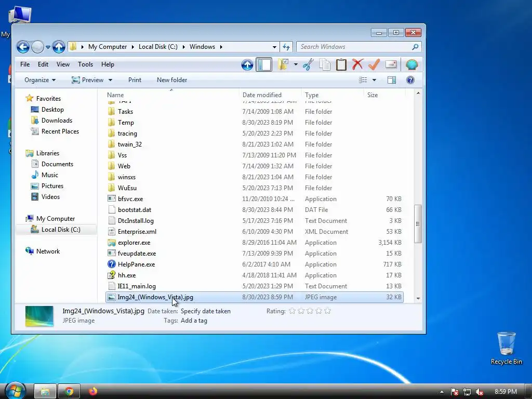Click the Preview button

88,80
